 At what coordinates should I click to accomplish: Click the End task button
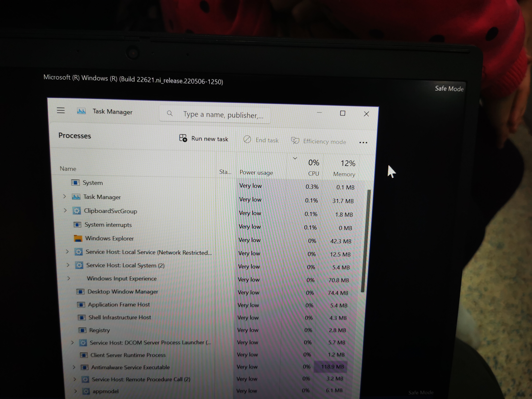point(261,140)
